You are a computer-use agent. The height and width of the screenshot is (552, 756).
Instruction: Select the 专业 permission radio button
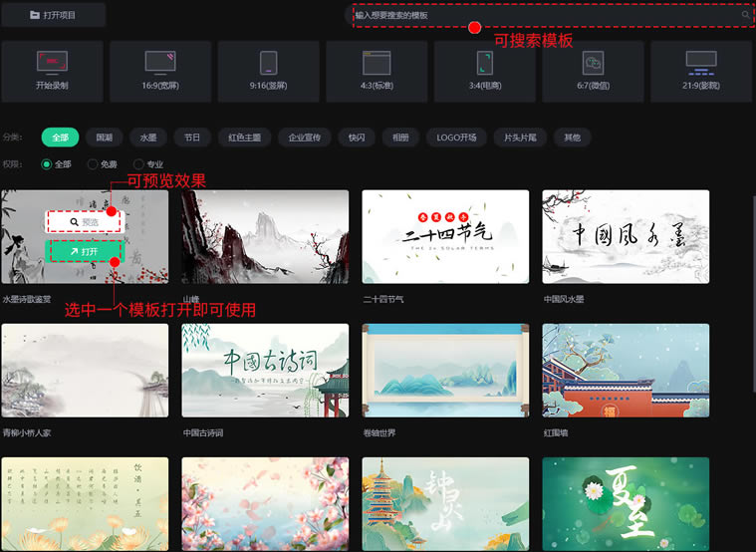tap(138, 164)
